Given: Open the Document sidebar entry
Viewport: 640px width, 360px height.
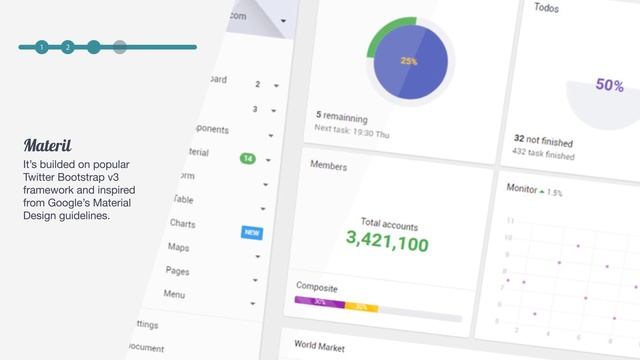Looking at the screenshot, I should tap(146, 347).
